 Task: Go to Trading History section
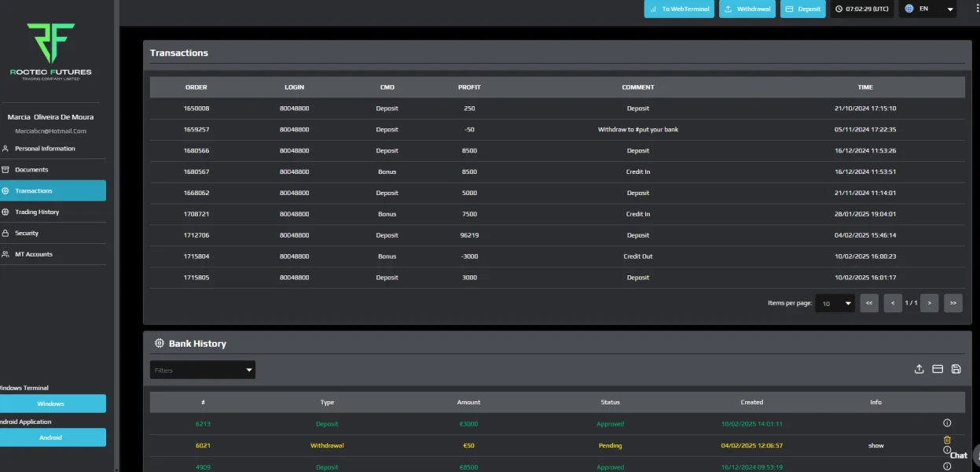pyautogui.click(x=37, y=212)
